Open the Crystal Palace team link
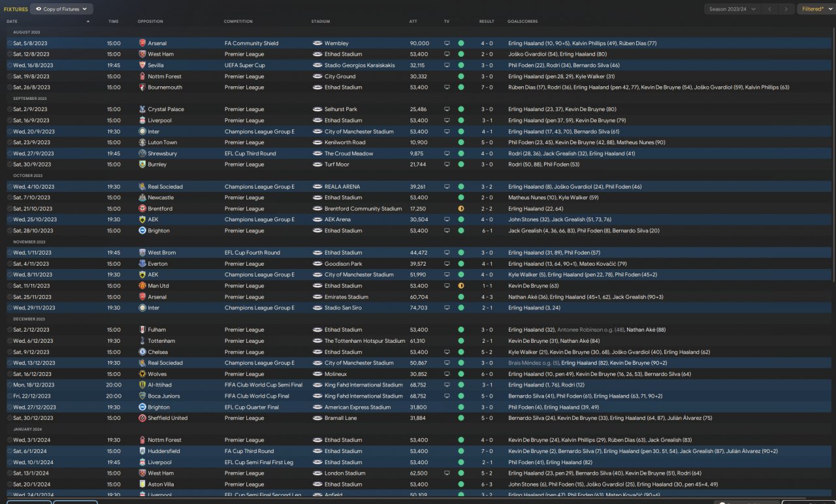The width and height of the screenshot is (836, 504). pyautogui.click(x=166, y=110)
